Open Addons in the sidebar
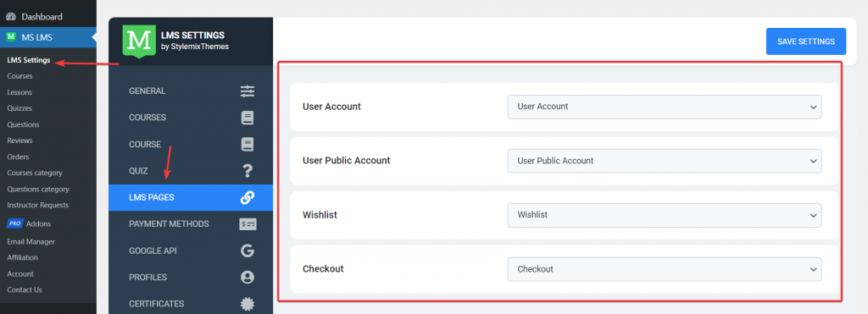Viewport: 868px width, 314px height. pyautogui.click(x=39, y=224)
